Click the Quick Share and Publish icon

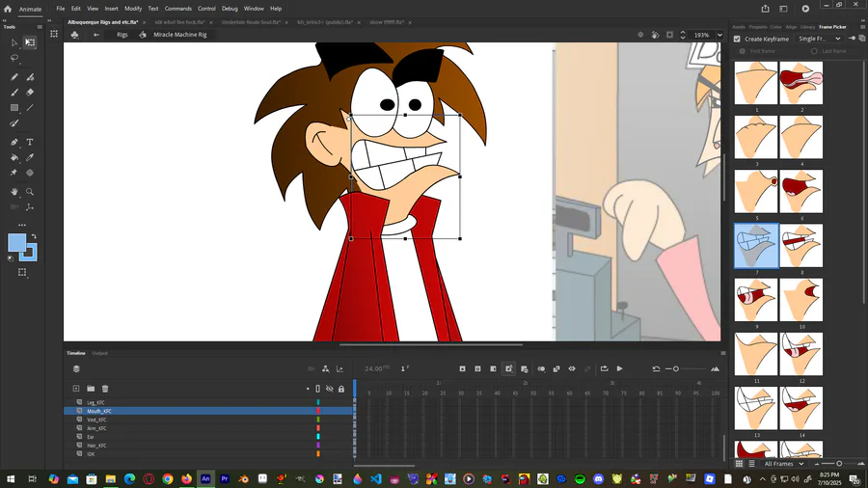click(765, 9)
